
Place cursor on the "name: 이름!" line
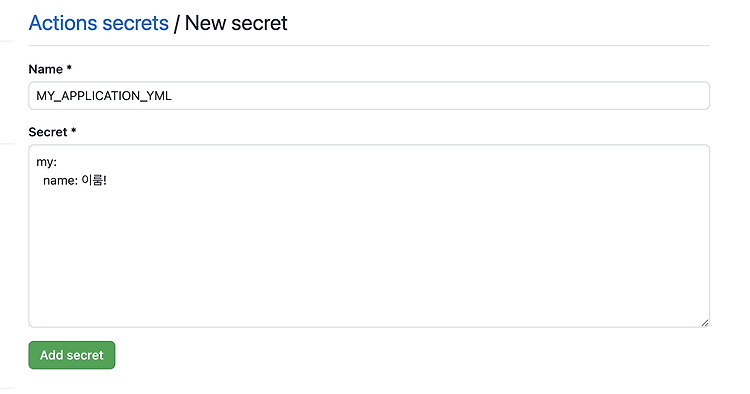tap(75, 180)
